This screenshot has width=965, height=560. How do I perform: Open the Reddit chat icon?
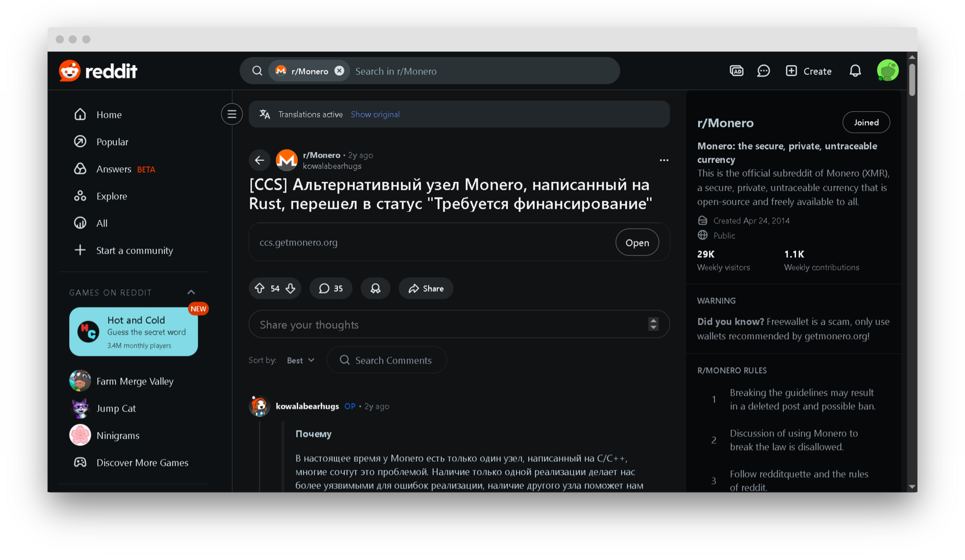[763, 71]
